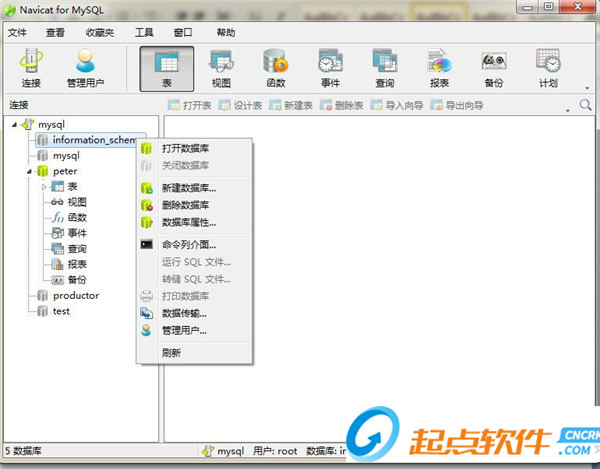Click 用户: root in the status bar
Screen dimensions: 600x469
(x=275, y=451)
